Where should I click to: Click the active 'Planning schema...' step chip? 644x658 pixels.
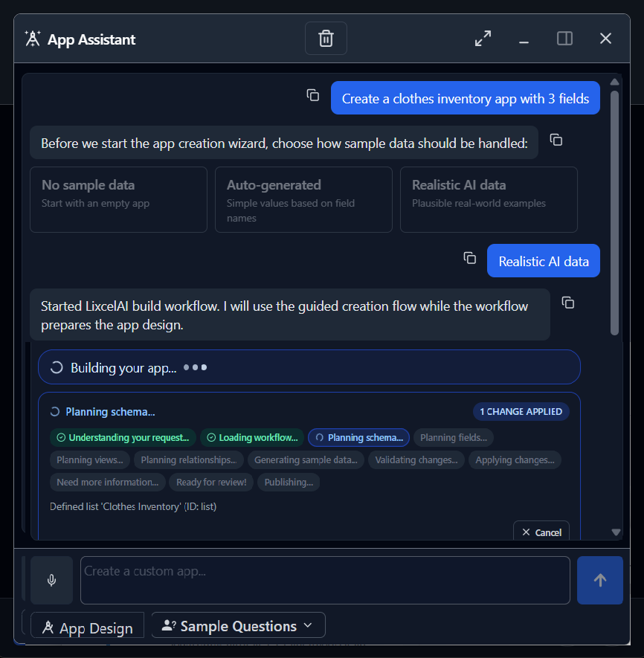[359, 437]
